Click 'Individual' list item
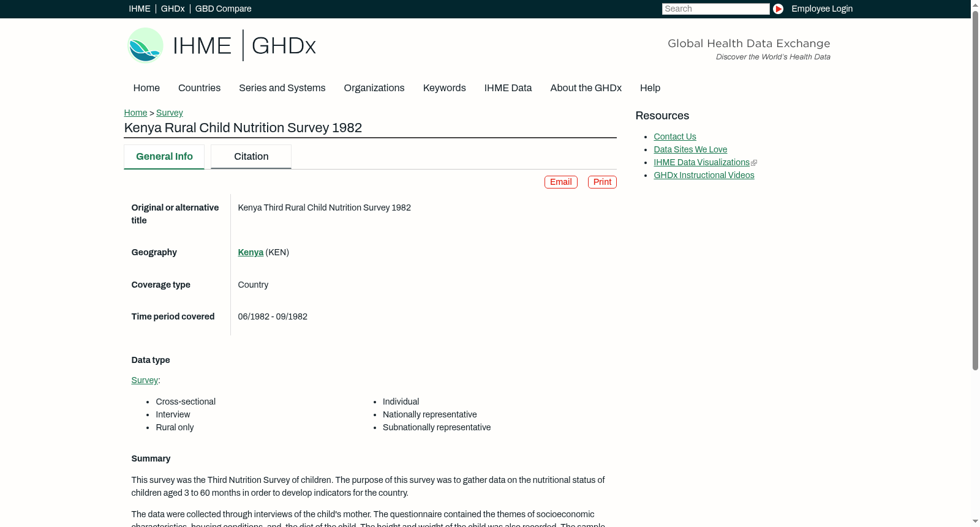 (x=401, y=402)
